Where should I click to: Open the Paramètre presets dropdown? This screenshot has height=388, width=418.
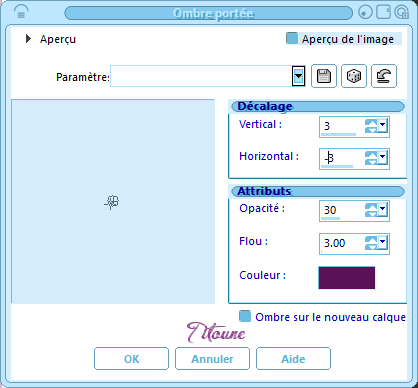pos(299,76)
